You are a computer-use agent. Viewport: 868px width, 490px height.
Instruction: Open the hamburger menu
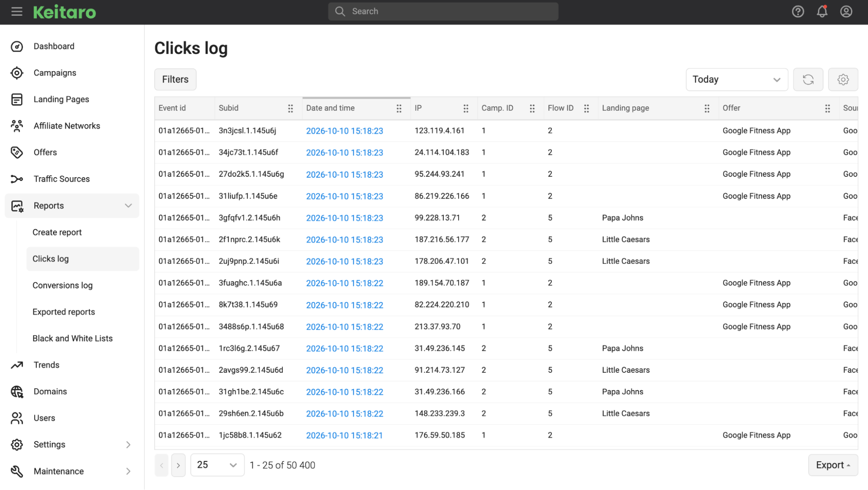pyautogui.click(x=17, y=12)
